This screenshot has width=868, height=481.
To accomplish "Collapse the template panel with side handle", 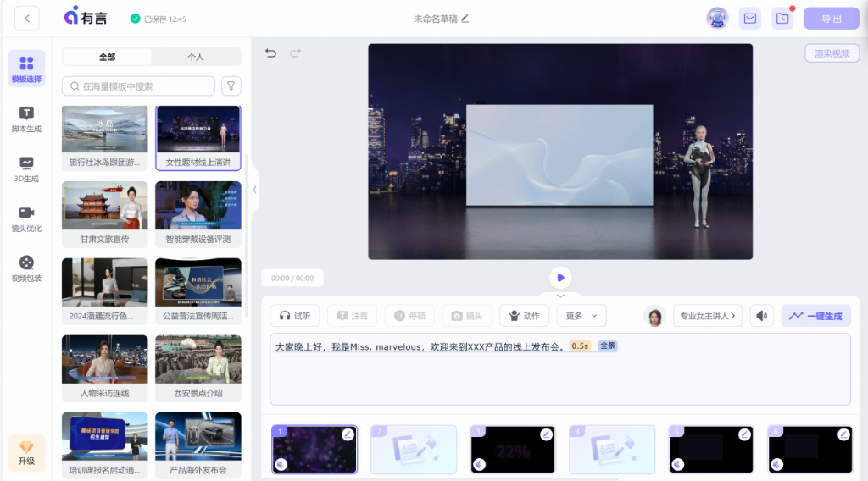I will point(254,190).
